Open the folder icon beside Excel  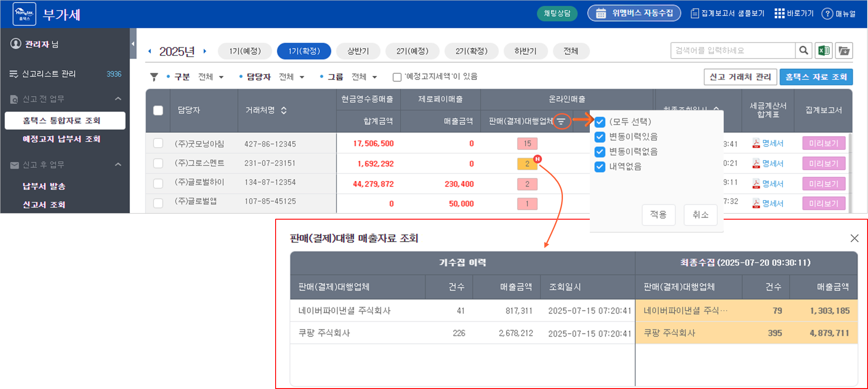point(844,51)
